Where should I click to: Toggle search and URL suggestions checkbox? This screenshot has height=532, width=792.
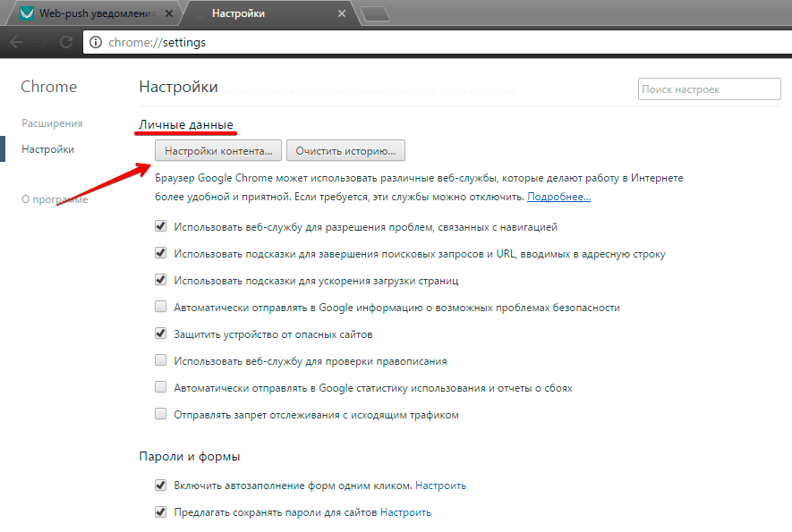(160, 253)
